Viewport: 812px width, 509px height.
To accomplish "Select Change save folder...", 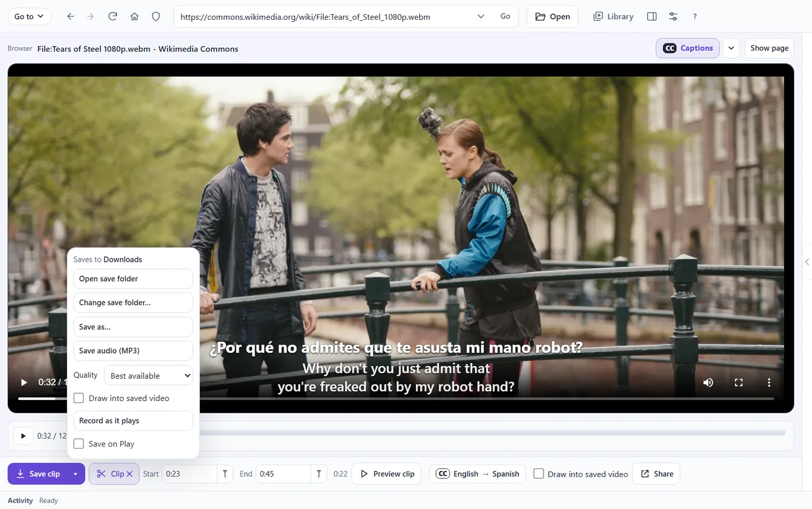I will (133, 302).
